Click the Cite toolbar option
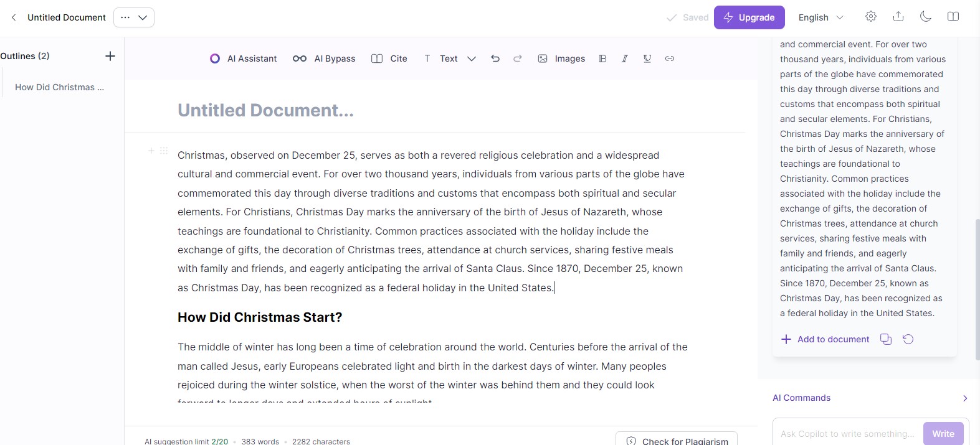Viewport: 980px width, 445px height. tap(389, 59)
